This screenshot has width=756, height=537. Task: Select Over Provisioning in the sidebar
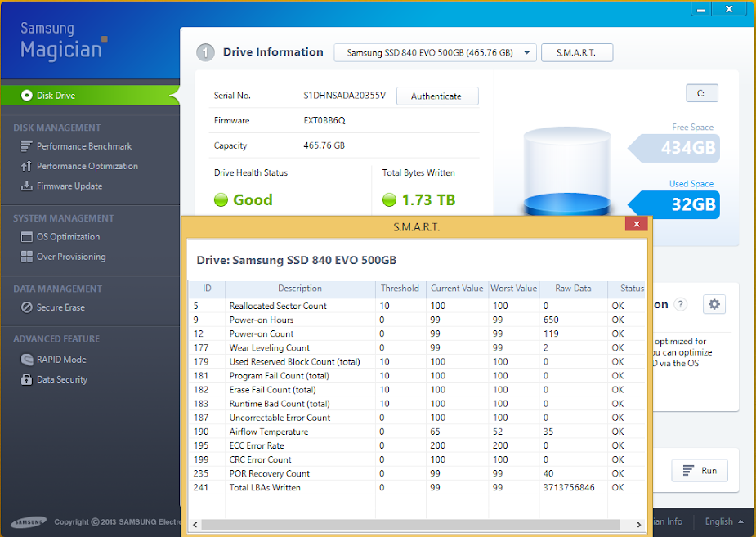(x=70, y=257)
